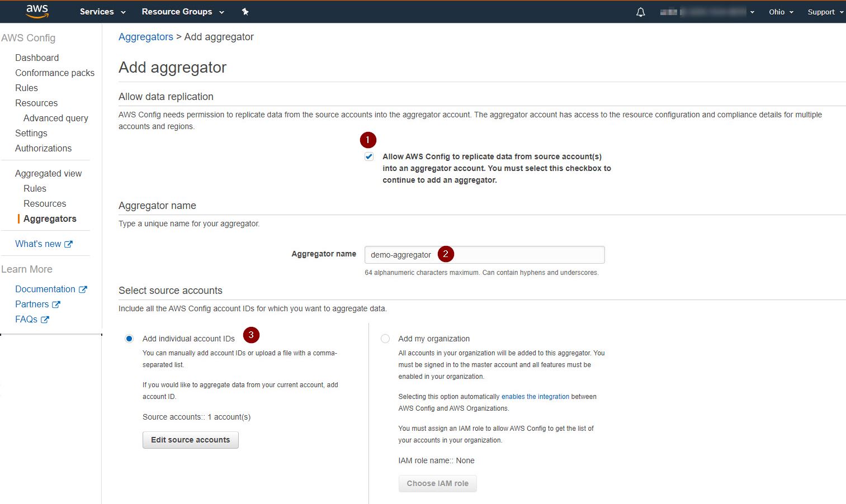Open the blurred account name dropdown

click(707, 12)
